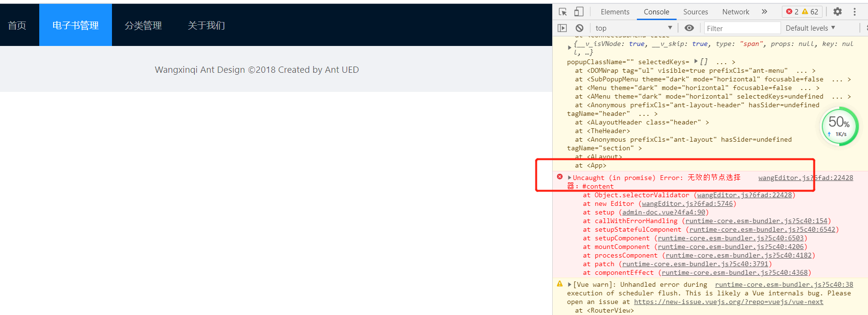
Task: Open runtime-core link at processComponent
Action: 738,255
